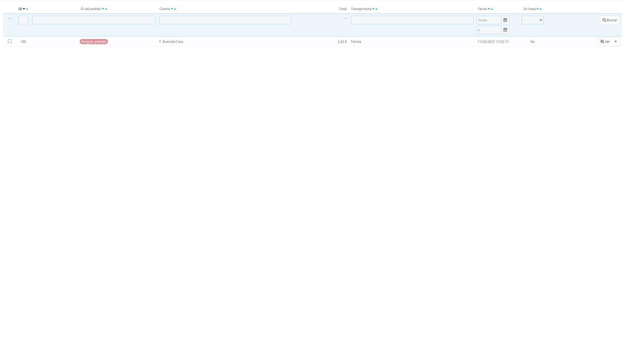
Task: Focus the ID del pedido filter field
Action: pos(94,20)
